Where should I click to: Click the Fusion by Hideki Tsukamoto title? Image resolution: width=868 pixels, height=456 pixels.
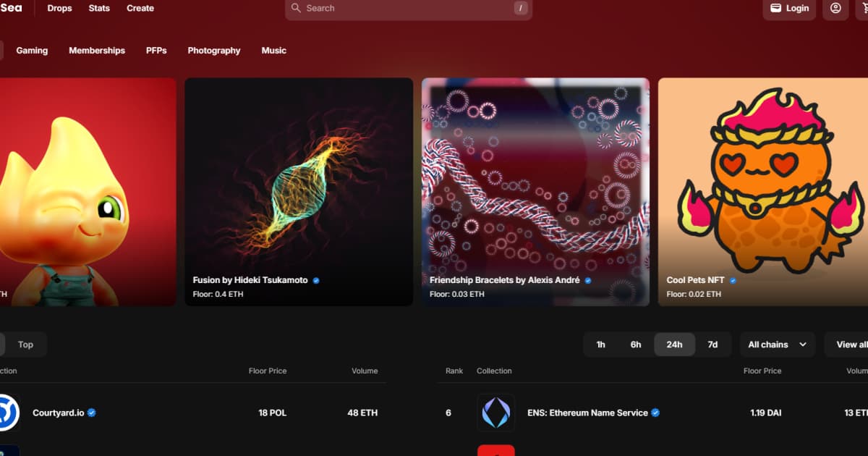pyautogui.click(x=250, y=280)
